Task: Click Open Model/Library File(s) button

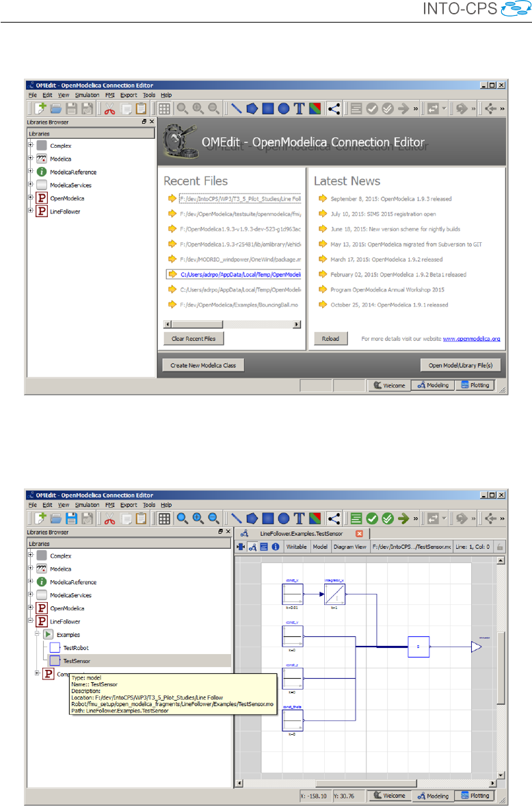Action: tap(461, 365)
